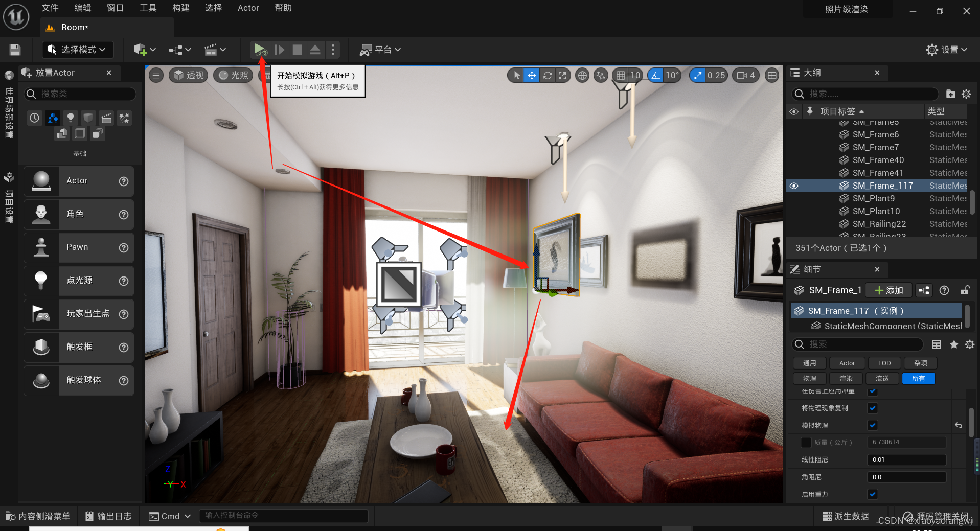
Task: Open the Content Drawer button
Action: coord(38,516)
